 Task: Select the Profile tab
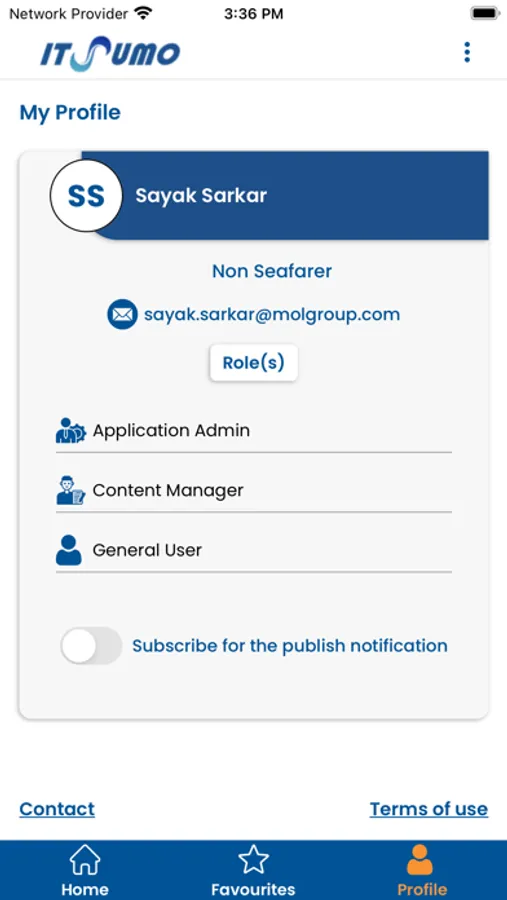point(422,870)
